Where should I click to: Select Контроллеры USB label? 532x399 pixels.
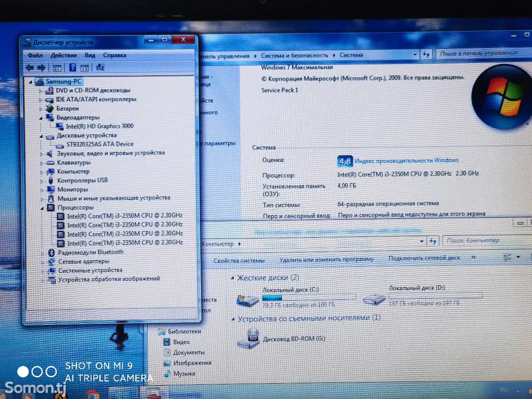pos(82,181)
